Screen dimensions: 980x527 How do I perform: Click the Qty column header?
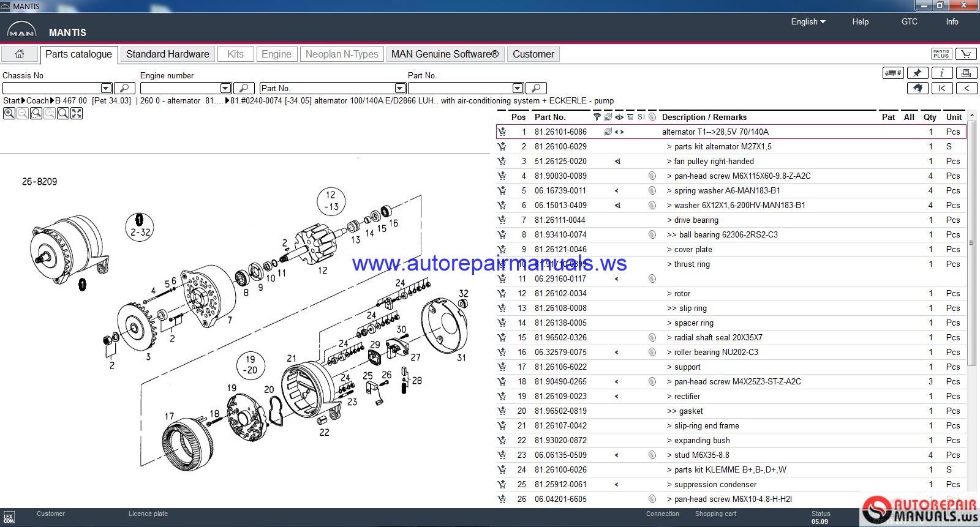[930, 117]
